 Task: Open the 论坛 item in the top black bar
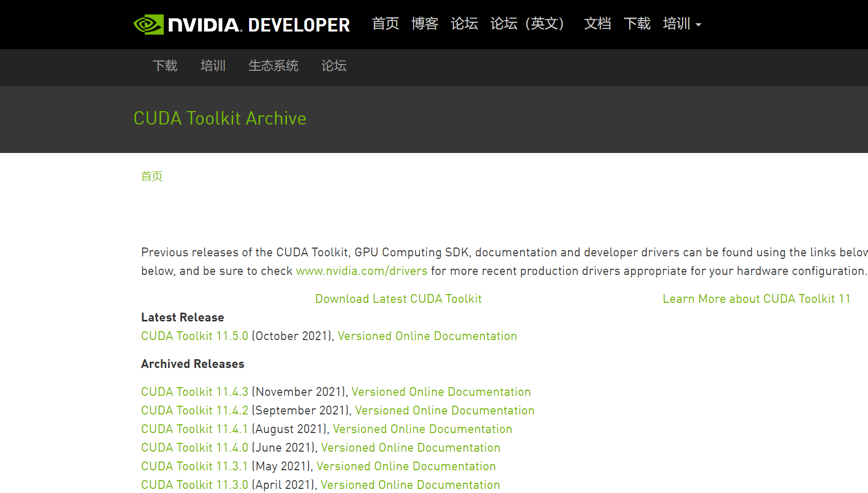[x=464, y=24]
